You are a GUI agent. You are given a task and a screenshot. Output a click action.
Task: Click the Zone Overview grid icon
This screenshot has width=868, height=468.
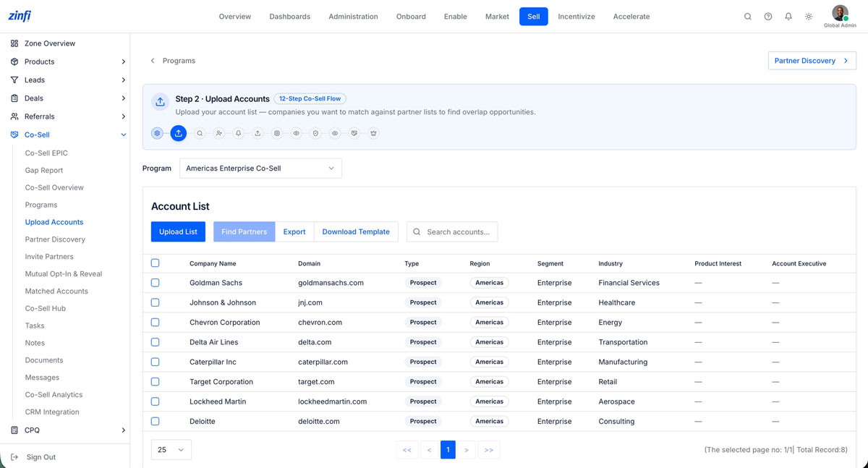(x=14, y=43)
